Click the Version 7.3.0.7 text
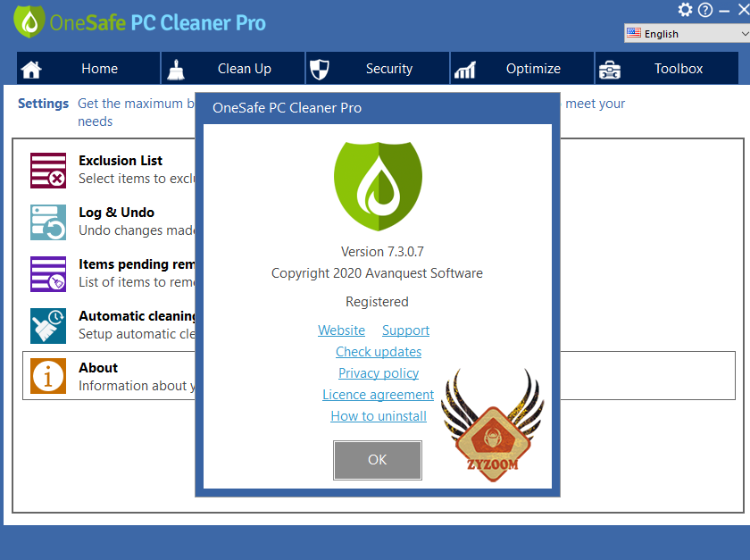750x560 pixels. pyautogui.click(x=382, y=252)
